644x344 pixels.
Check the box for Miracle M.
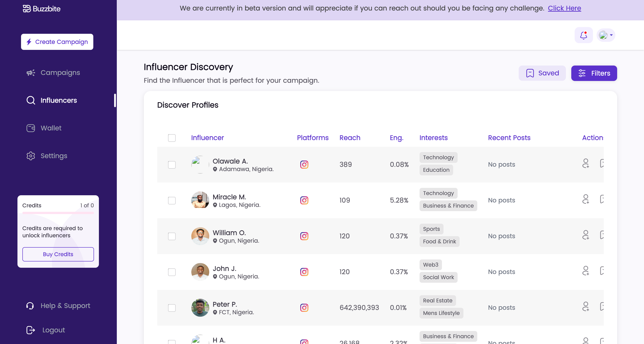pos(172,200)
